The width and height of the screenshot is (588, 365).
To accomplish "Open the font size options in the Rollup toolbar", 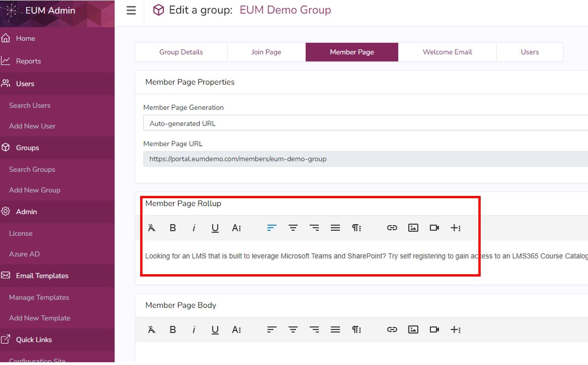I will [237, 227].
